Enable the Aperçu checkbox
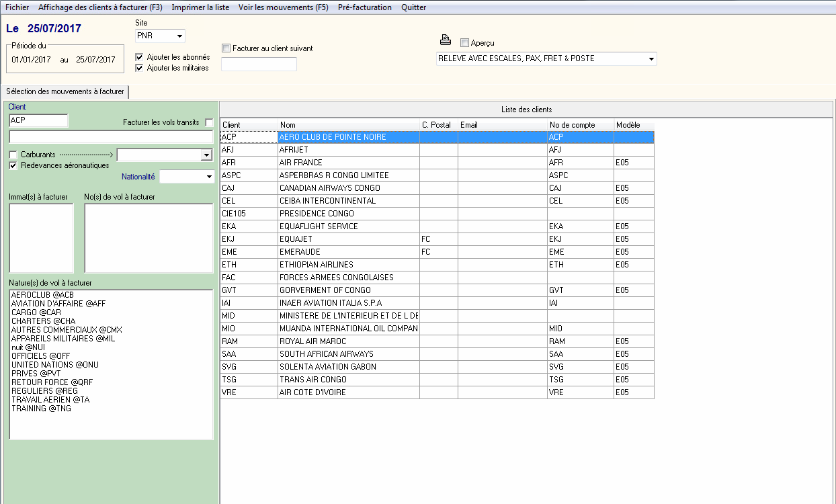This screenshot has width=836, height=504. (464, 43)
